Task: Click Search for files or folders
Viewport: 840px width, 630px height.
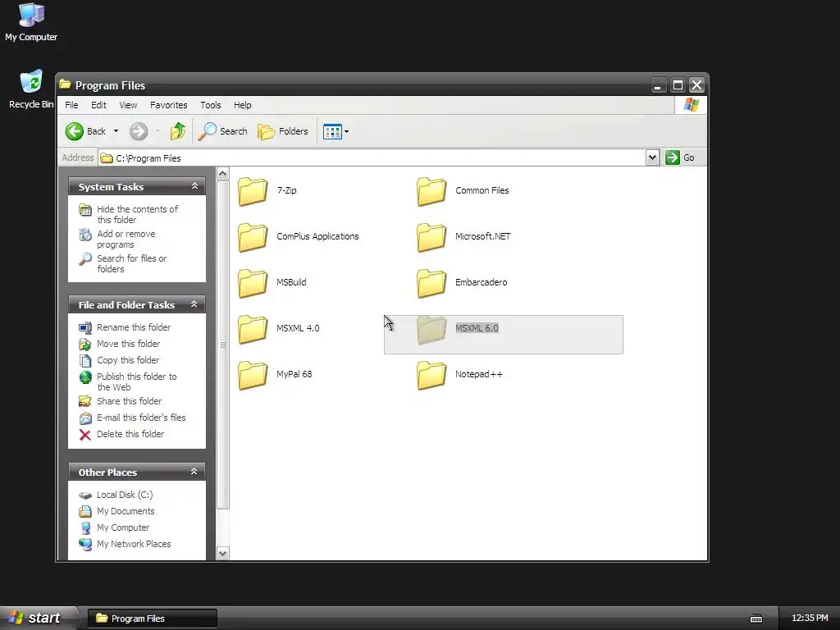Action: [132, 263]
